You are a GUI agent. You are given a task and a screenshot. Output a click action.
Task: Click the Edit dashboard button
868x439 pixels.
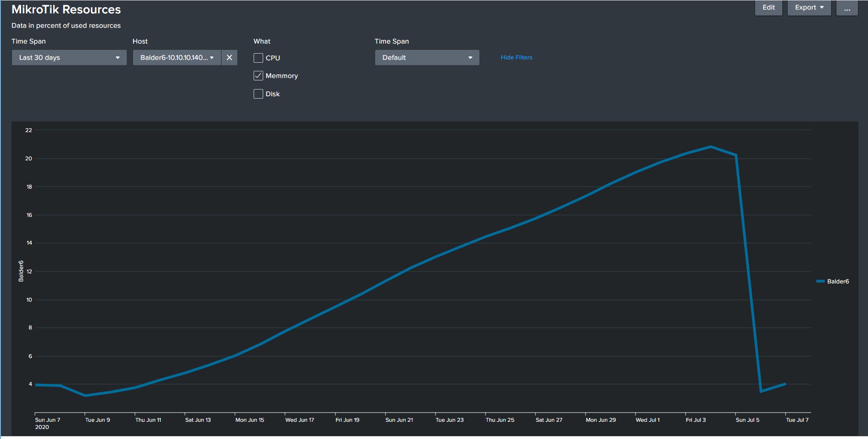[768, 8]
